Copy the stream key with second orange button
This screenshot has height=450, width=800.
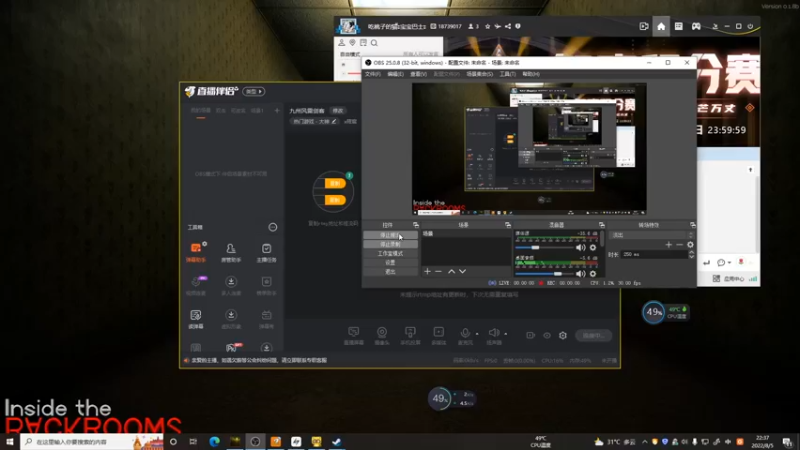[335, 200]
